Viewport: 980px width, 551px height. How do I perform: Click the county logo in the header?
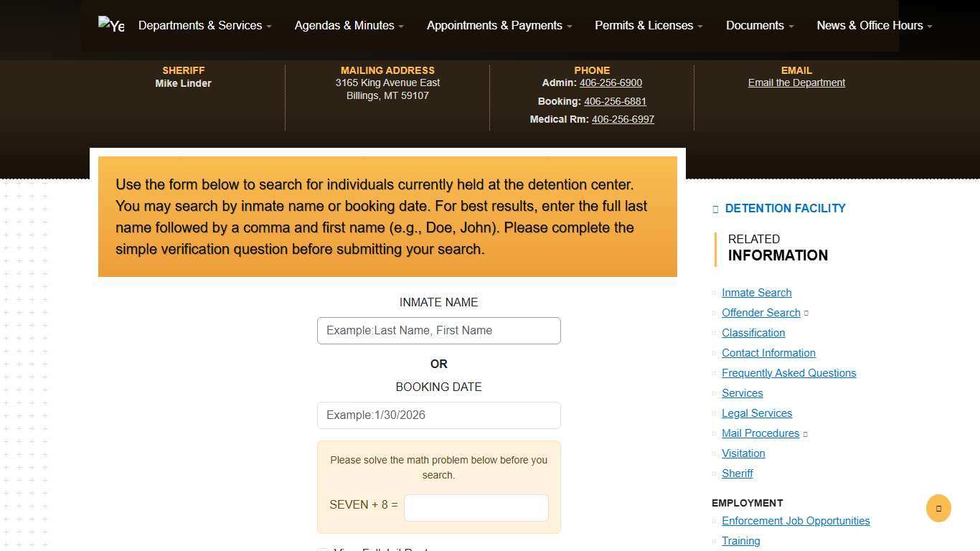[x=111, y=25]
